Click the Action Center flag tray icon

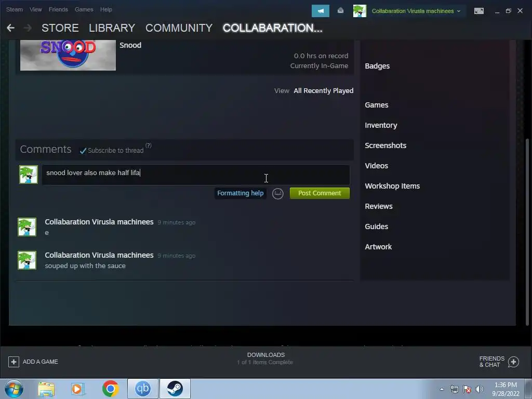click(x=467, y=389)
